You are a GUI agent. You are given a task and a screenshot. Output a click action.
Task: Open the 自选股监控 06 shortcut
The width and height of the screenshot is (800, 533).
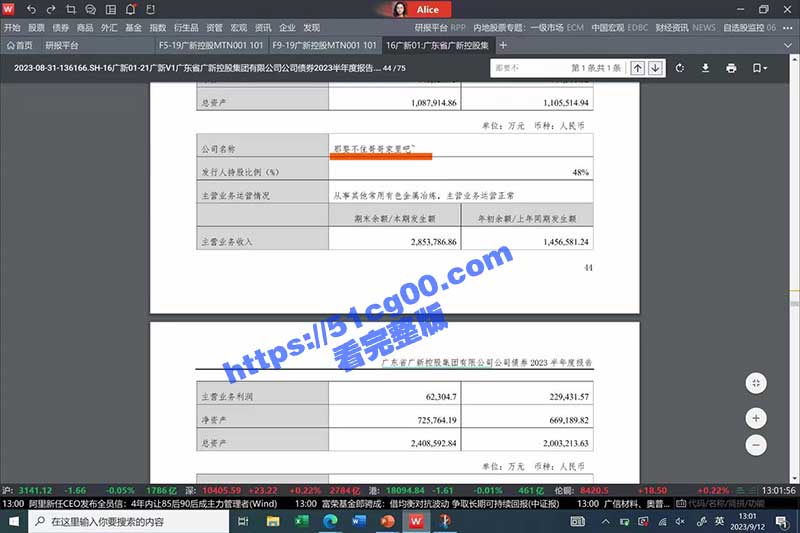pos(749,28)
